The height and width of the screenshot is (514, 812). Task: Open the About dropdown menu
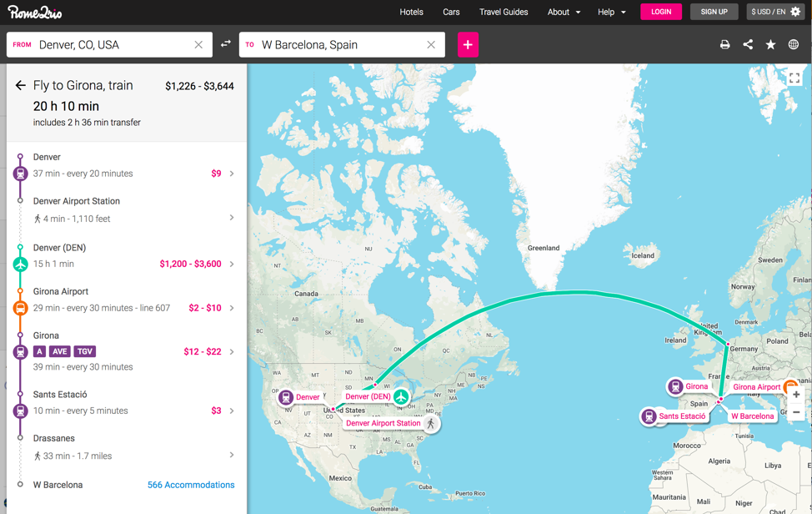(x=564, y=13)
